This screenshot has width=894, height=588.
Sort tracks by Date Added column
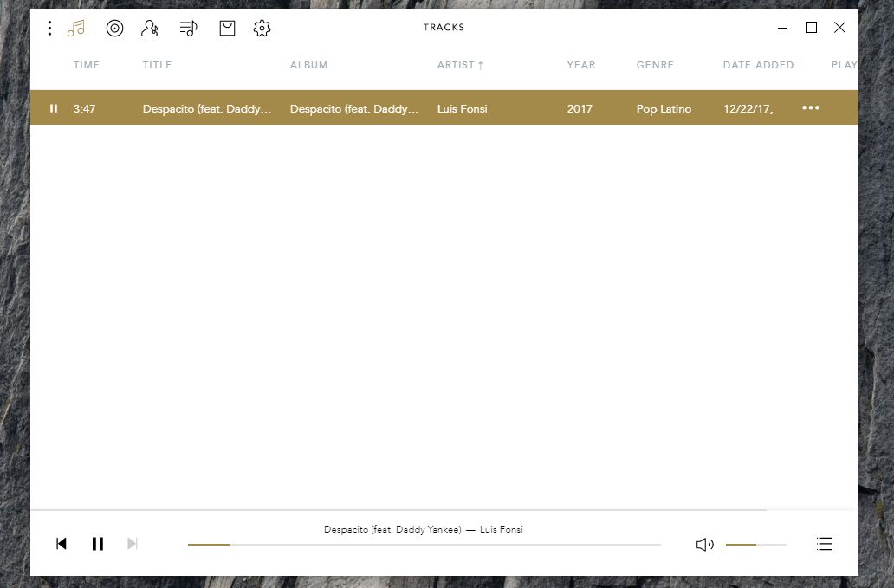click(x=758, y=65)
